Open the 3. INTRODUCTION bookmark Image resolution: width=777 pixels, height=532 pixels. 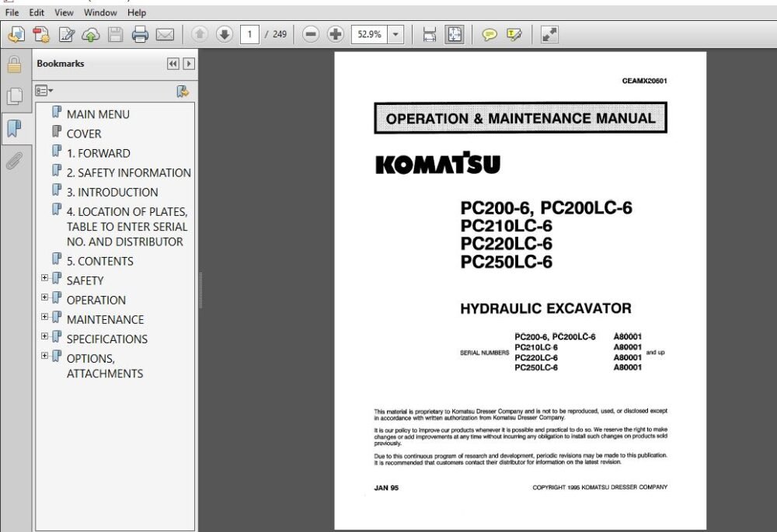coord(113,192)
